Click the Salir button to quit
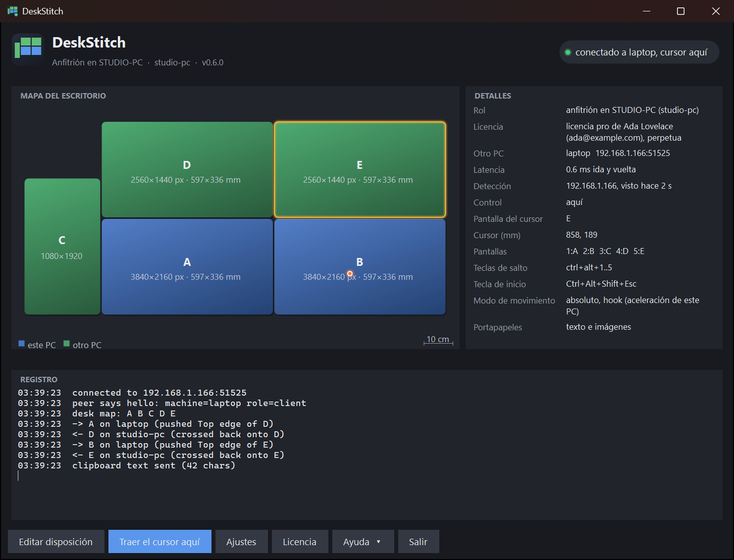Viewport: 734px width, 560px height. pos(419,542)
